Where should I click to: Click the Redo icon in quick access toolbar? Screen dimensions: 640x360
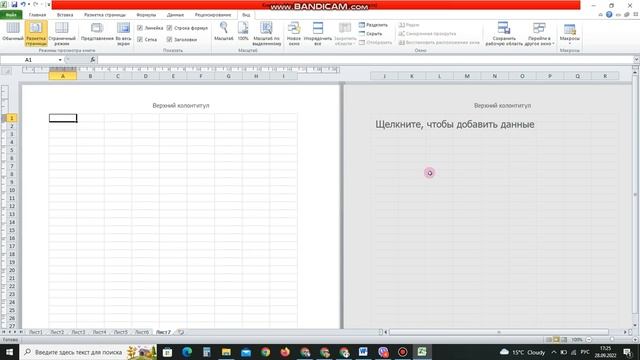[x=36, y=4]
